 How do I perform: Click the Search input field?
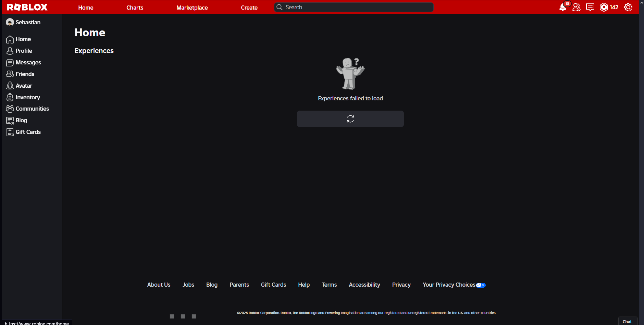(x=356, y=7)
